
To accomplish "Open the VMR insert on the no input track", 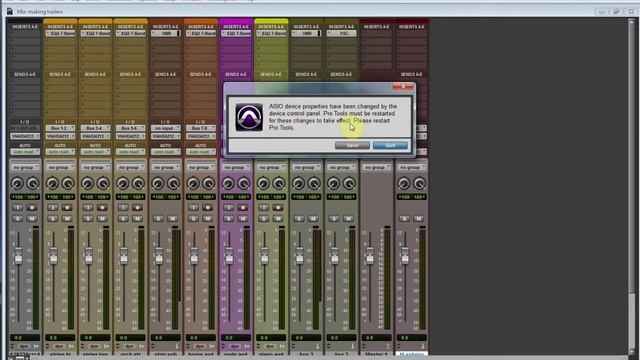I will click(165, 33).
